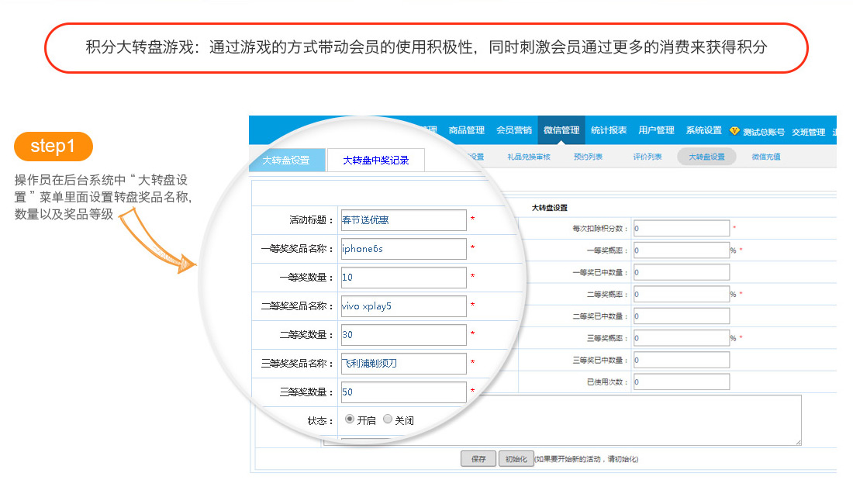Open the 统计报表 menu
Image resolution: width=853 pixels, height=504 pixels.
coord(608,130)
